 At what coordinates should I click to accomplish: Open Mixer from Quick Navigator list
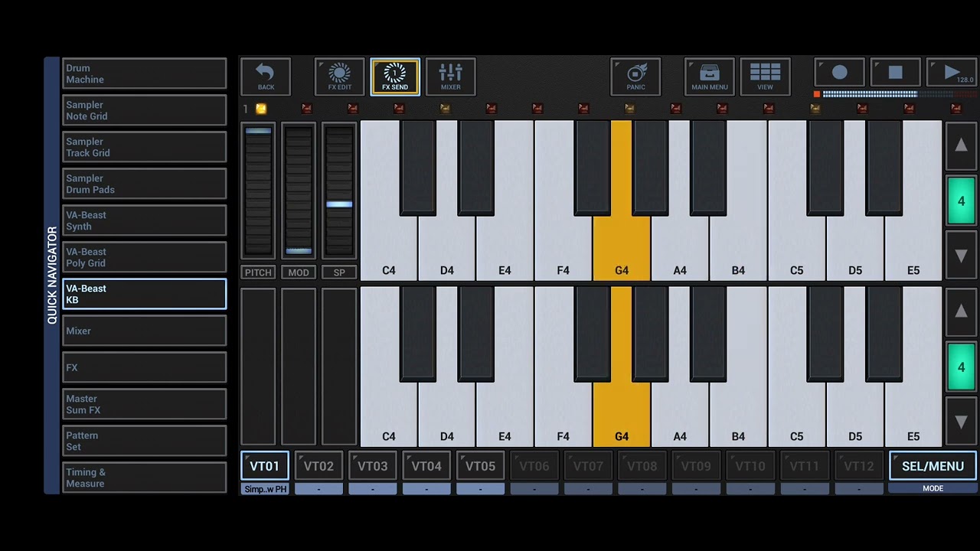[x=145, y=331]
